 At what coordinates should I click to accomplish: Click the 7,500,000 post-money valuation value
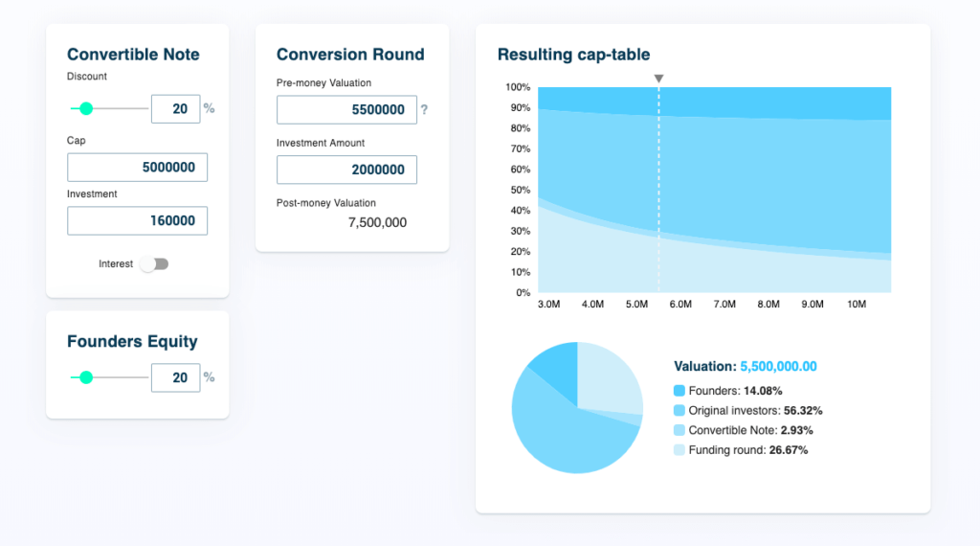[377, 222]
